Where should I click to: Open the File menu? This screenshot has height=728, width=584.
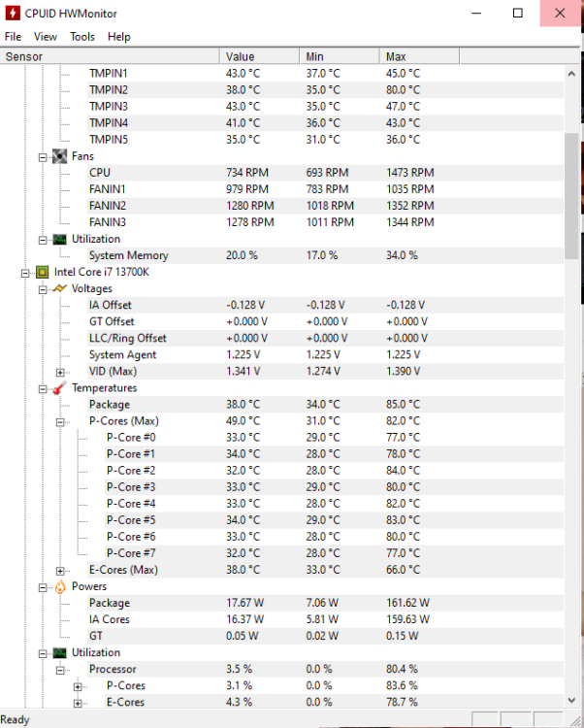(x=13, y=37)
